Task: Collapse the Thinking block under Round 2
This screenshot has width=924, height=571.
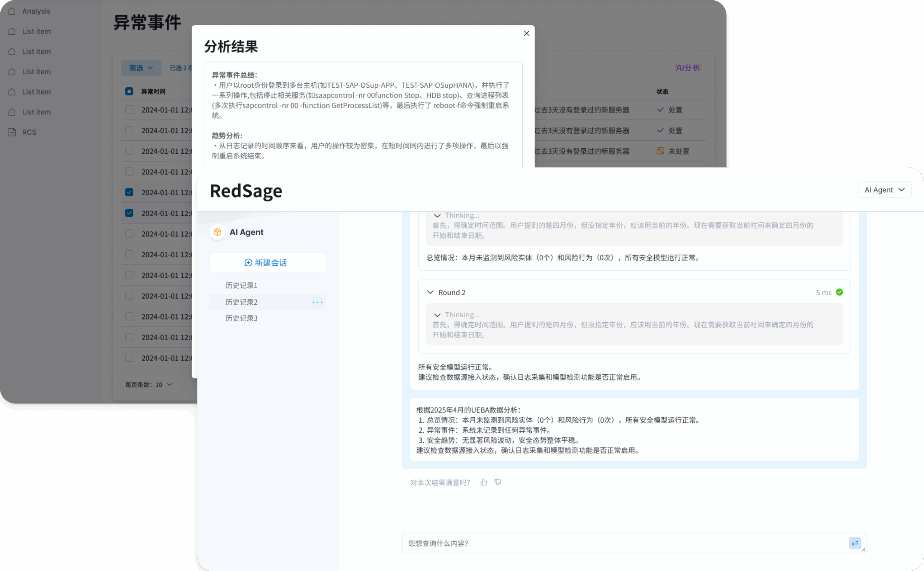Action: click(x=437, y=315)
